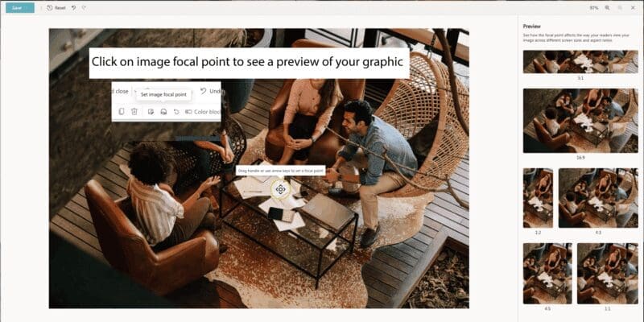Open the zoom percentage control

(x=594, y=8)
